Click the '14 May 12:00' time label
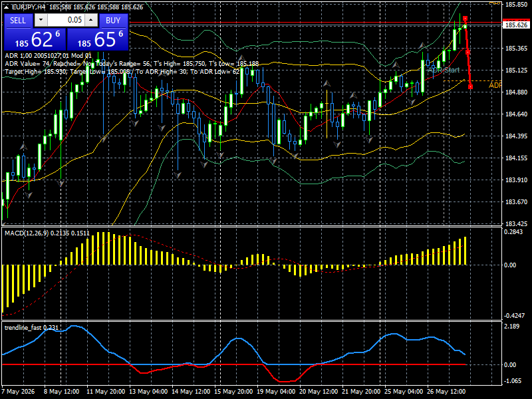The width and height of the screenshot is (532, 399). [x=191, y=392]
